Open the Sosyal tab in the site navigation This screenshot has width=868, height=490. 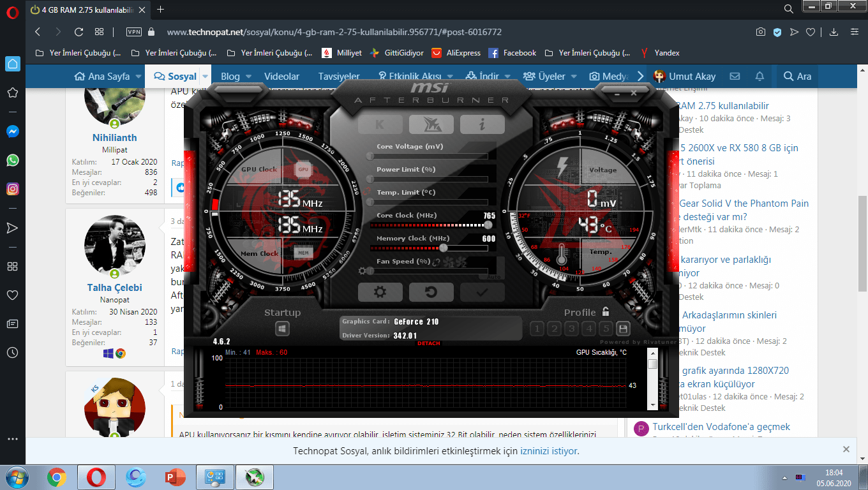[x=176, y=77]
